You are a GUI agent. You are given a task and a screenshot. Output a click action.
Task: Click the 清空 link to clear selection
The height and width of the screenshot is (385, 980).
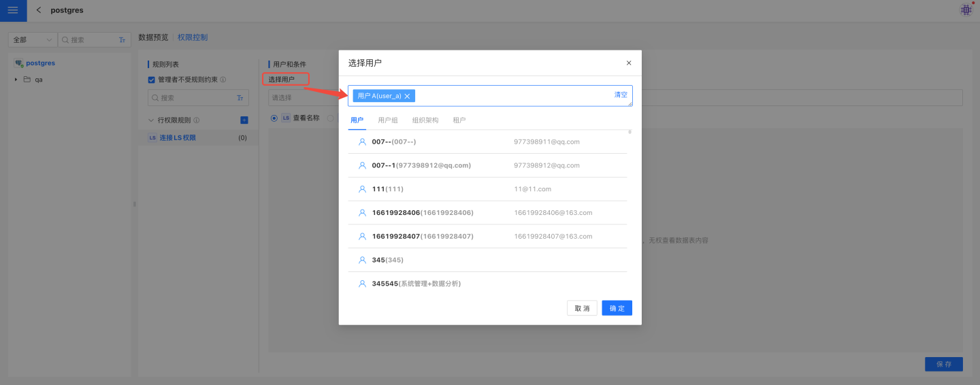click(621, 95)
